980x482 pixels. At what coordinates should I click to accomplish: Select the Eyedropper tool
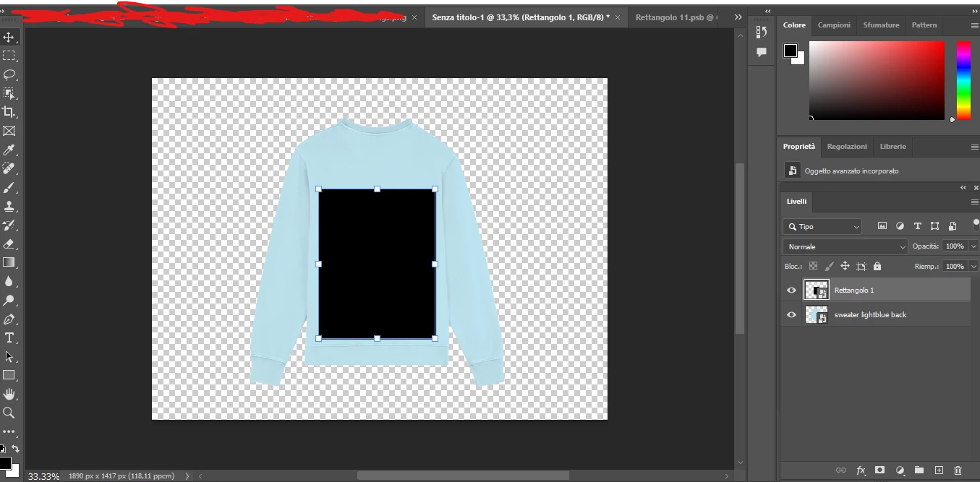pyautogui.click(x=9, y=150)
